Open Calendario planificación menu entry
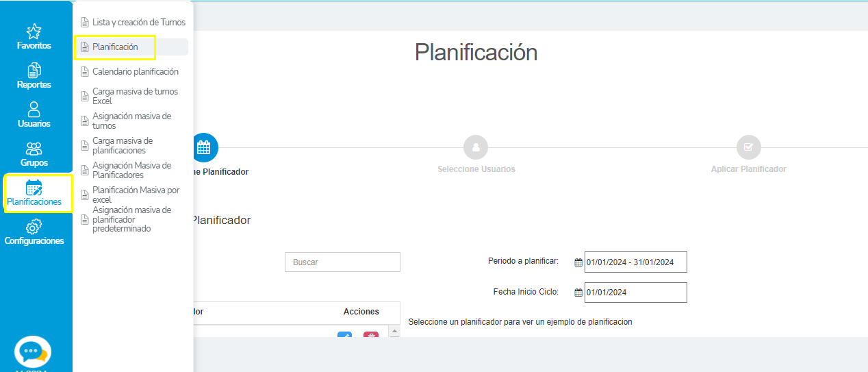 tap(135, 72)
